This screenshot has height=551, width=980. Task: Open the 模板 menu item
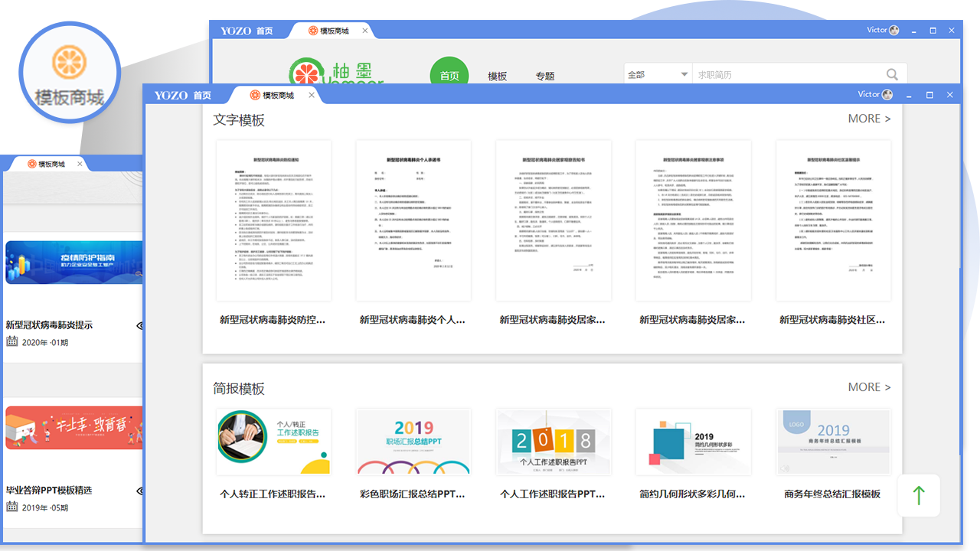[497, 76]
